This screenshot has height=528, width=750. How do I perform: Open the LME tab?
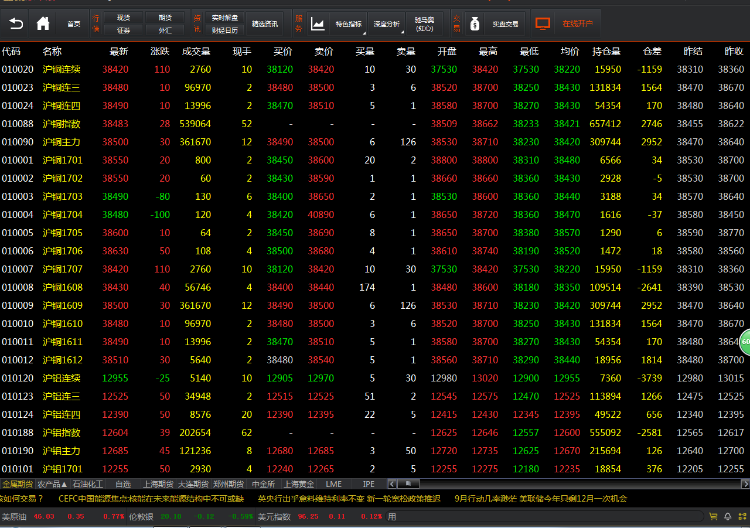click(x=333, y=484)
